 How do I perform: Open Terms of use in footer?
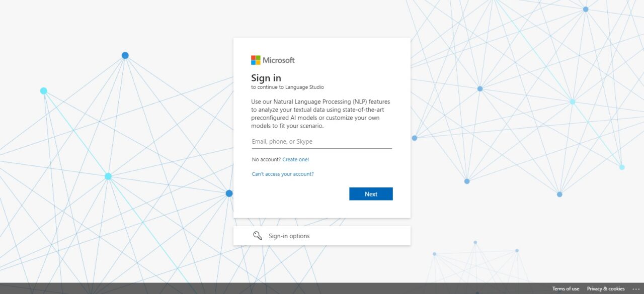566,289
